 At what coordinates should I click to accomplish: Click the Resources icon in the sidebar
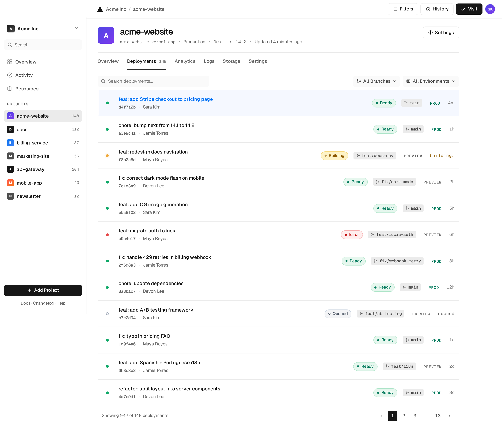[10, 89]
